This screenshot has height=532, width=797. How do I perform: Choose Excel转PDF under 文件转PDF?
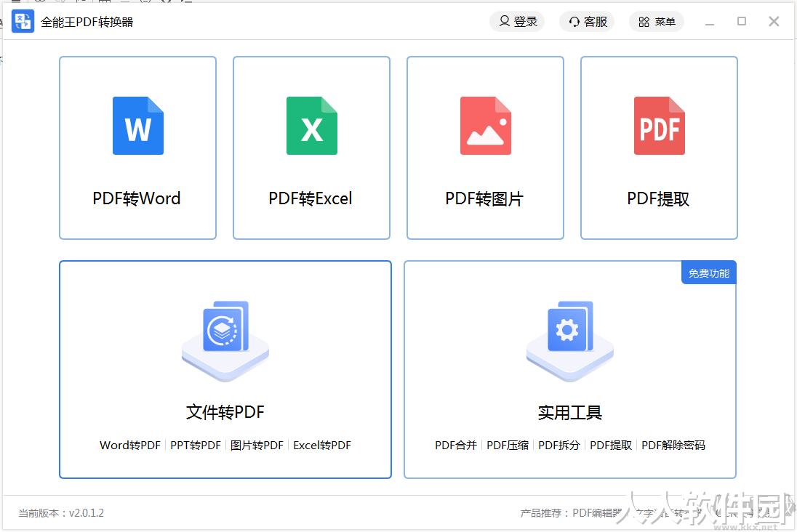[x=322, y=445]
